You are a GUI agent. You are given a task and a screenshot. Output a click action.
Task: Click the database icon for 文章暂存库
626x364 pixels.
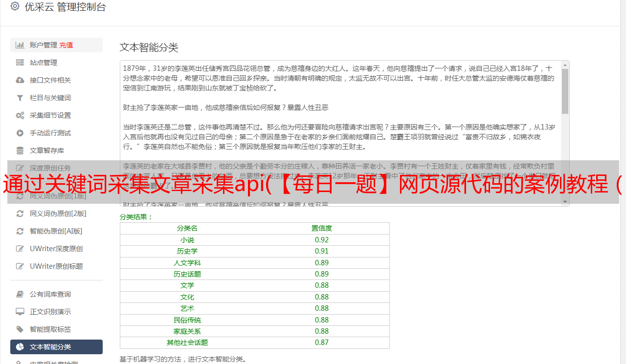(20, 150)
